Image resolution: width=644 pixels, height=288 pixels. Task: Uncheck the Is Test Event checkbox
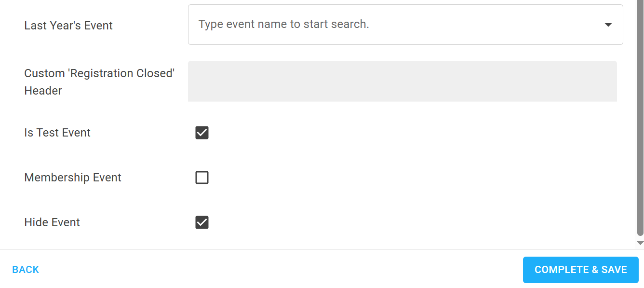(201, 132)
